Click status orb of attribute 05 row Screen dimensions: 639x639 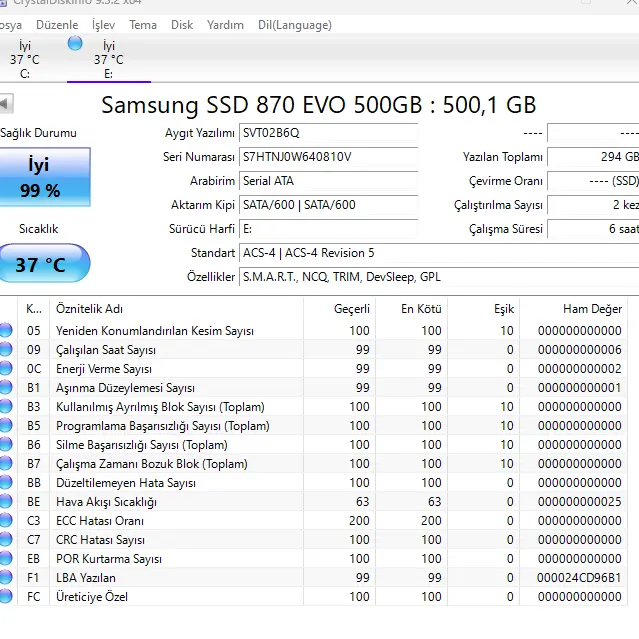tap(6, 330)
